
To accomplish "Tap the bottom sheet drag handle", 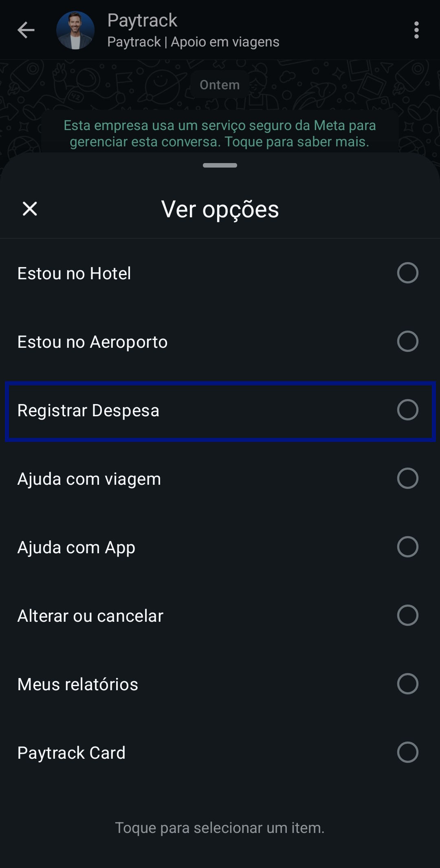I will 220,165.
